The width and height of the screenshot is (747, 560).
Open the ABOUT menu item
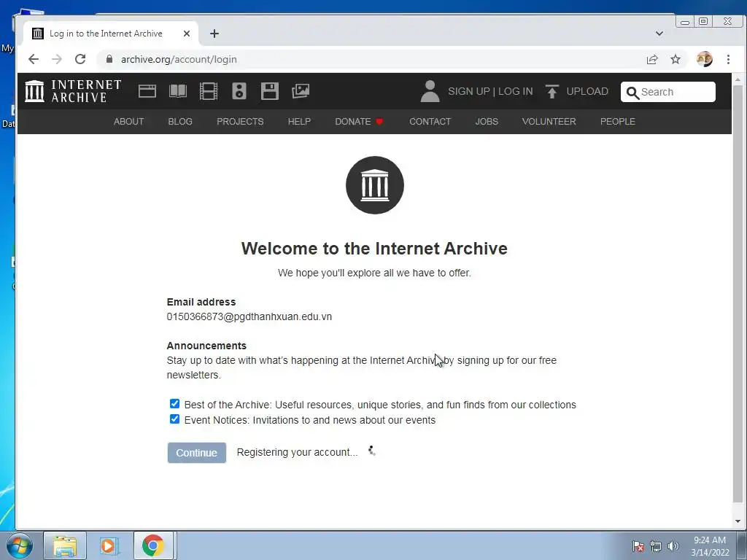pos(128,122)
